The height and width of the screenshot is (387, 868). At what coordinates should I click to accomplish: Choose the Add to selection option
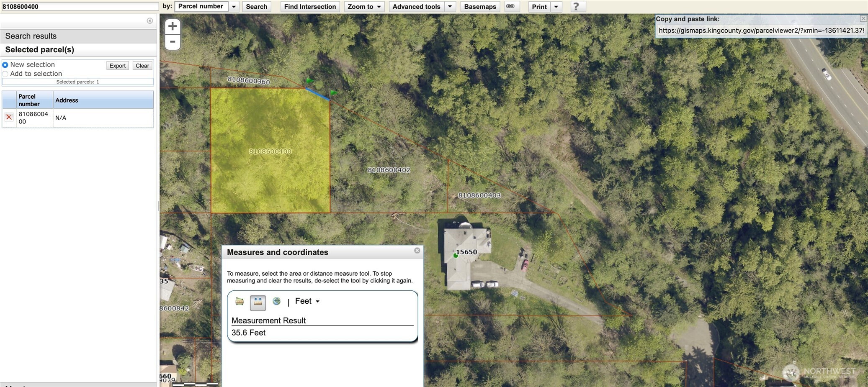click(x=5, y=74)
